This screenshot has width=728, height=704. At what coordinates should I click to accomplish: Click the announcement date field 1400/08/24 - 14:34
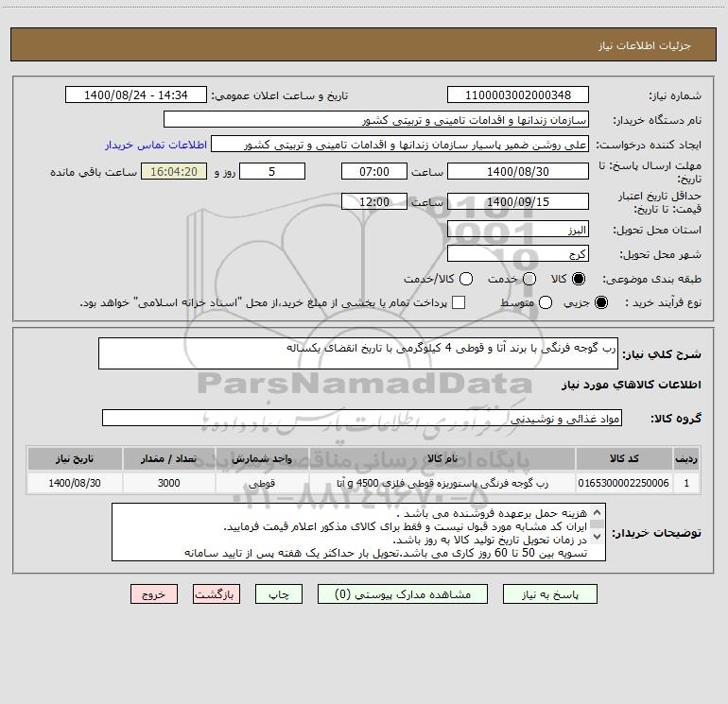tap(136, 95)
